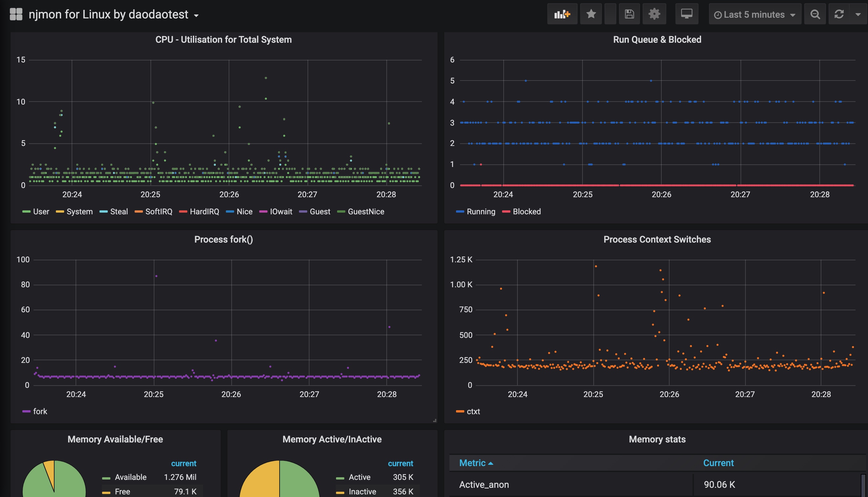Save the dashboard using floppy disk icon

click(x=629, y=14)
